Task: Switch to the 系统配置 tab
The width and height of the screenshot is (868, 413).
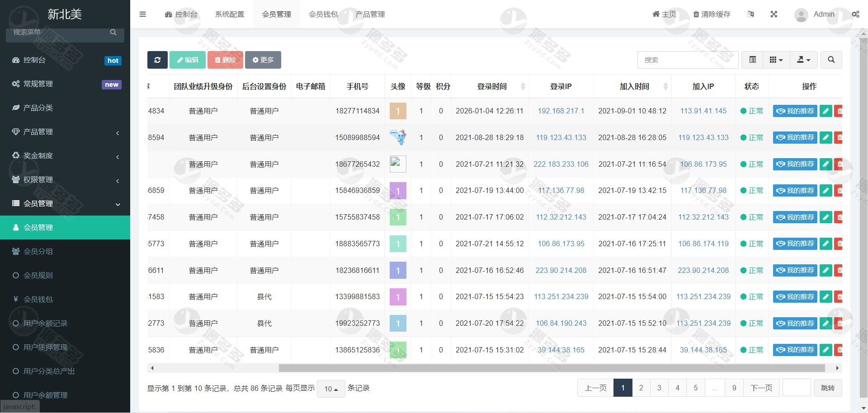Action: (x=229, y=14)
